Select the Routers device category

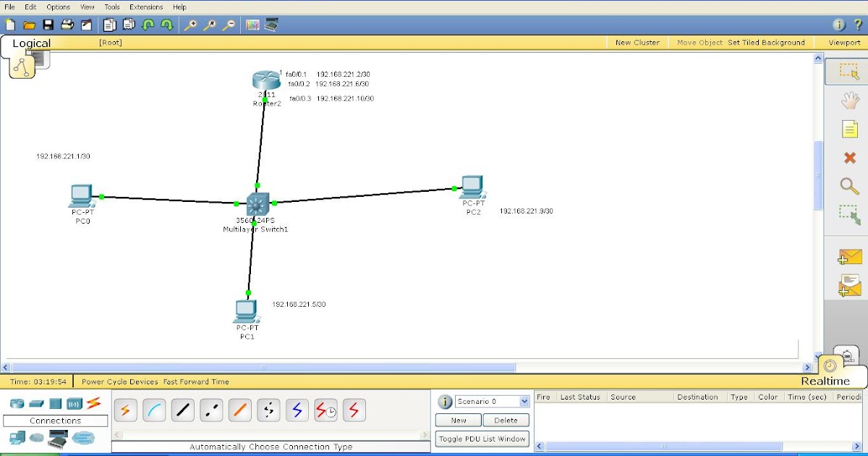click(16, 403)
